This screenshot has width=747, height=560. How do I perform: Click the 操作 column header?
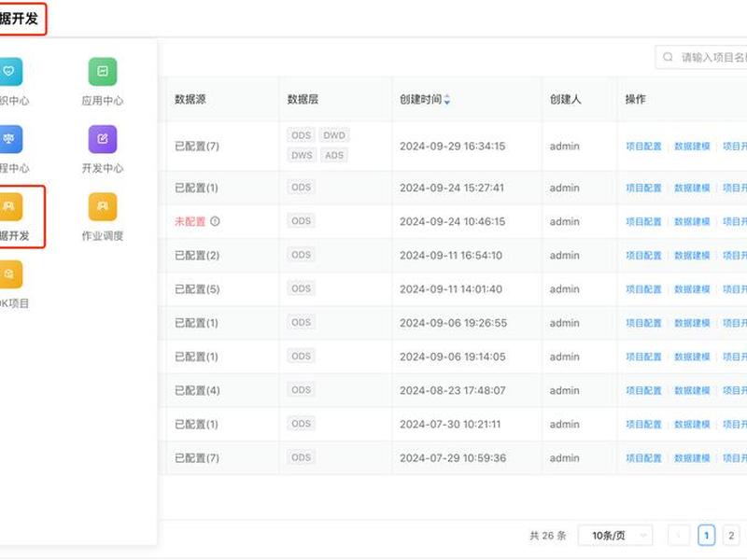click(636, 99)
